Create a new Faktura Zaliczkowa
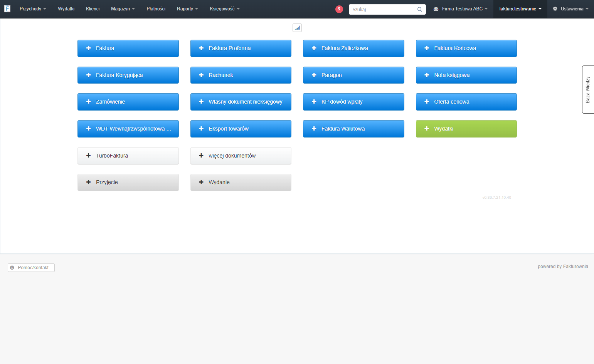 click(x=353, y=48)
